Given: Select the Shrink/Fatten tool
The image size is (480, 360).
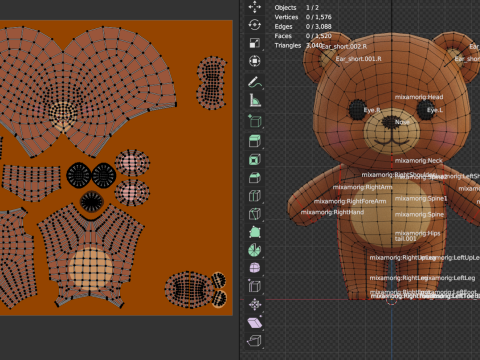Looking at the screenshot, I should pos(255,304).
